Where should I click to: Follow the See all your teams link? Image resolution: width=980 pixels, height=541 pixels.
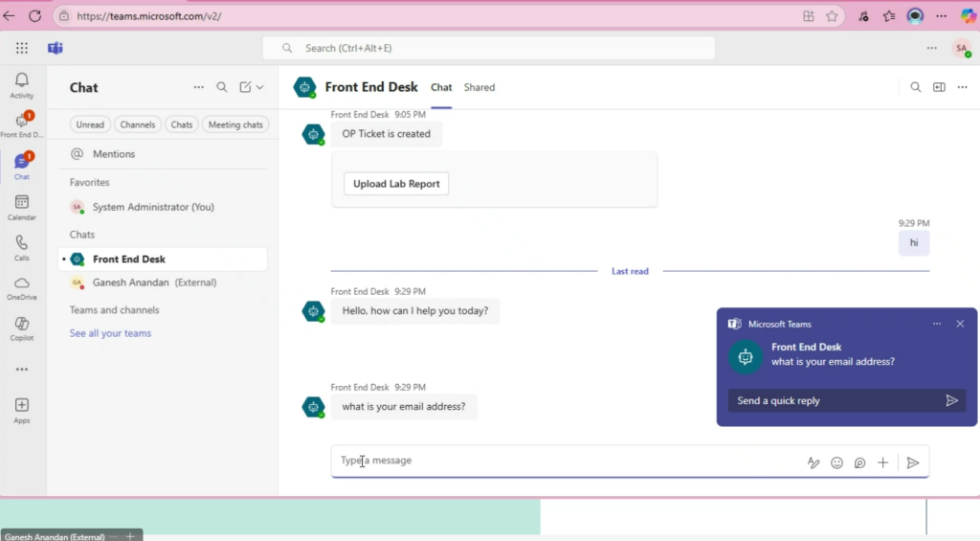pos(111,333)
